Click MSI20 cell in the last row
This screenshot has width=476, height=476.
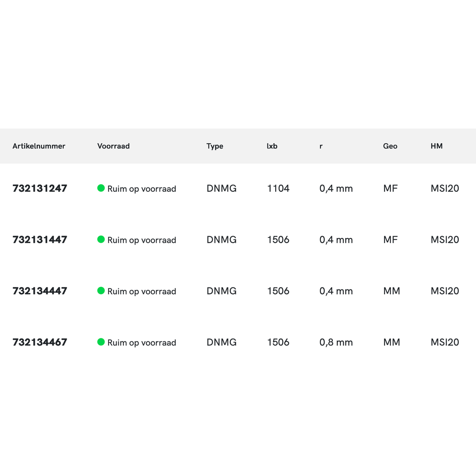tap(445, 342)
